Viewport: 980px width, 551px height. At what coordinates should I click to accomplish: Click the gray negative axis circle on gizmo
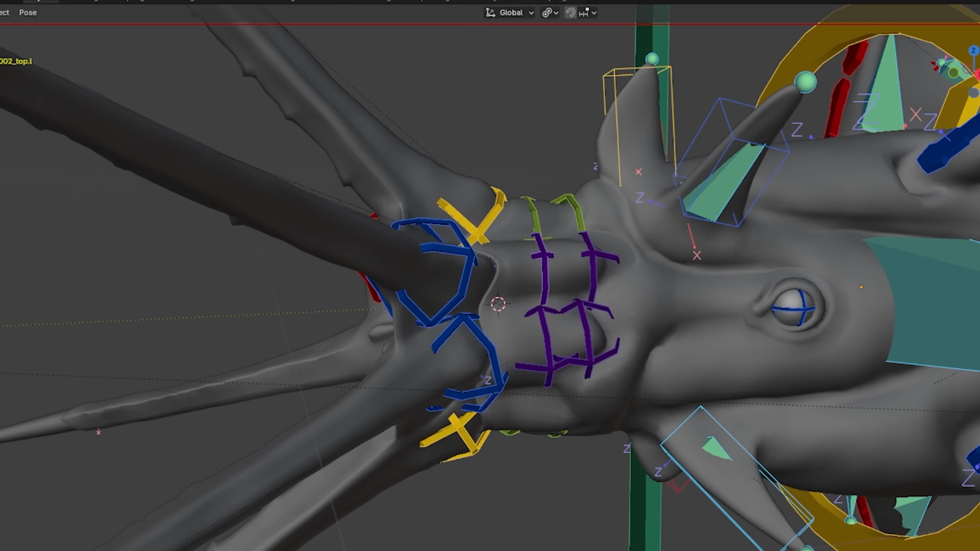coord(973,93)
